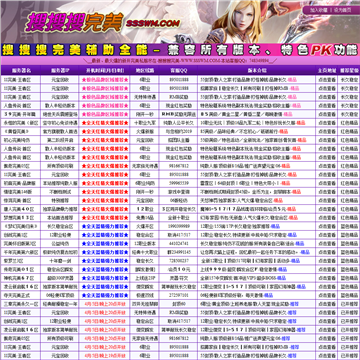Click the 搜搜搜完美辅助全能 PK功能 banner

pos(180,50)
